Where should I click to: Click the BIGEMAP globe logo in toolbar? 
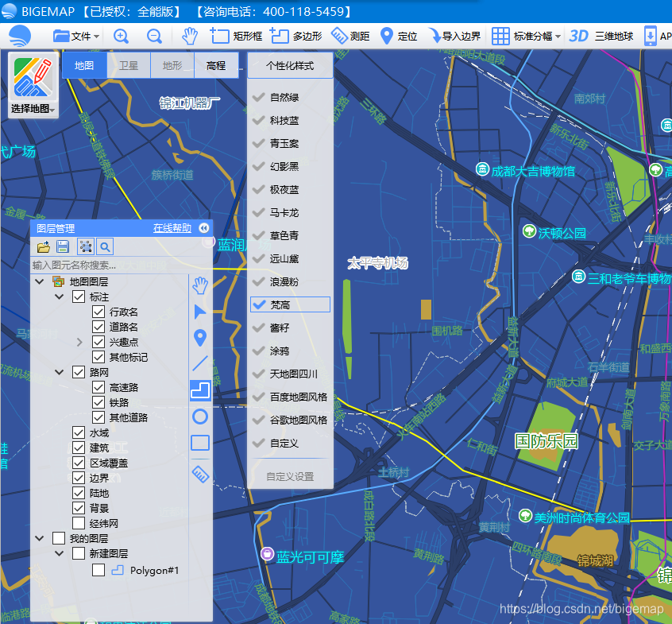[20, 36]
